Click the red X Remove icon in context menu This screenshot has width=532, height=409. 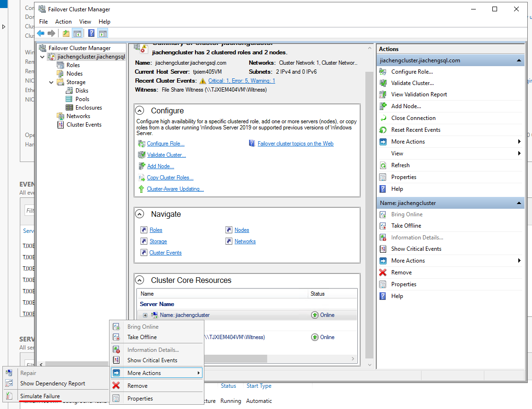coord(116,386)
